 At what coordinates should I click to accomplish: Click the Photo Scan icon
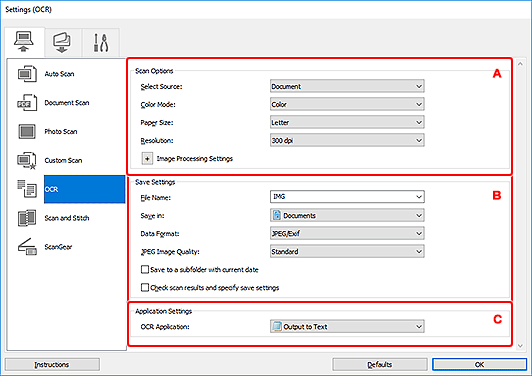(x=27, y=131)
